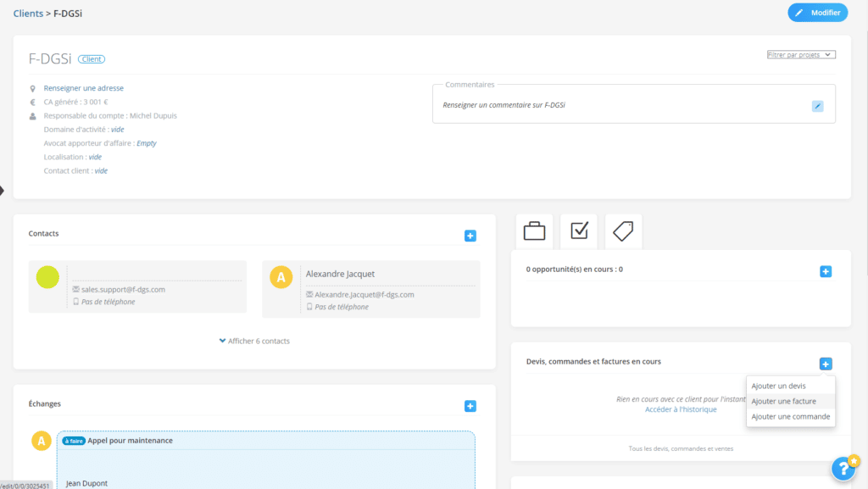Click plus icon in Échanges section

470,406
